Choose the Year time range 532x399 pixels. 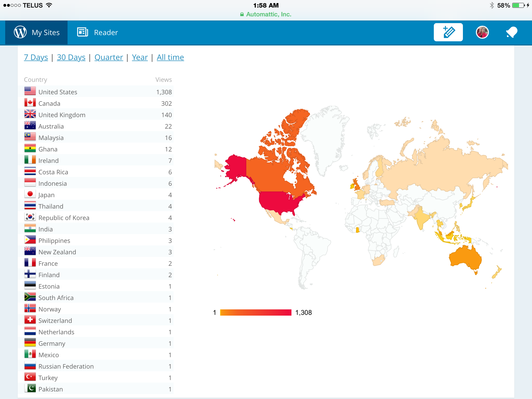pyautogui.click(x=140, y=57)
